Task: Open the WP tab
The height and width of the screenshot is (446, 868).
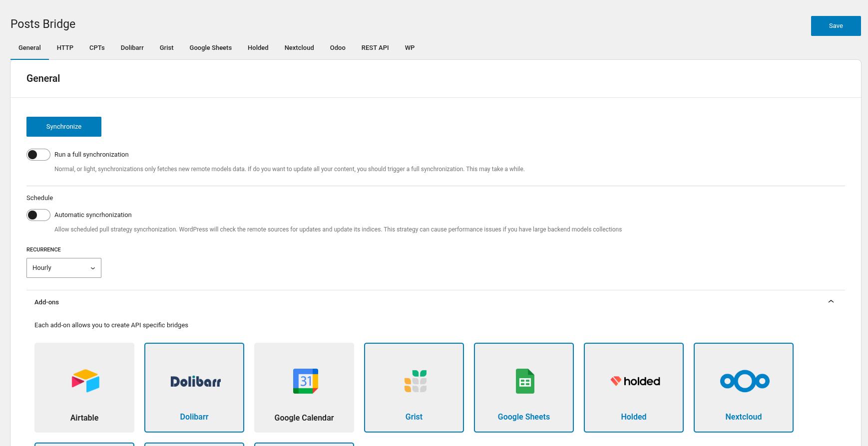Action: (x=410, y=48)
